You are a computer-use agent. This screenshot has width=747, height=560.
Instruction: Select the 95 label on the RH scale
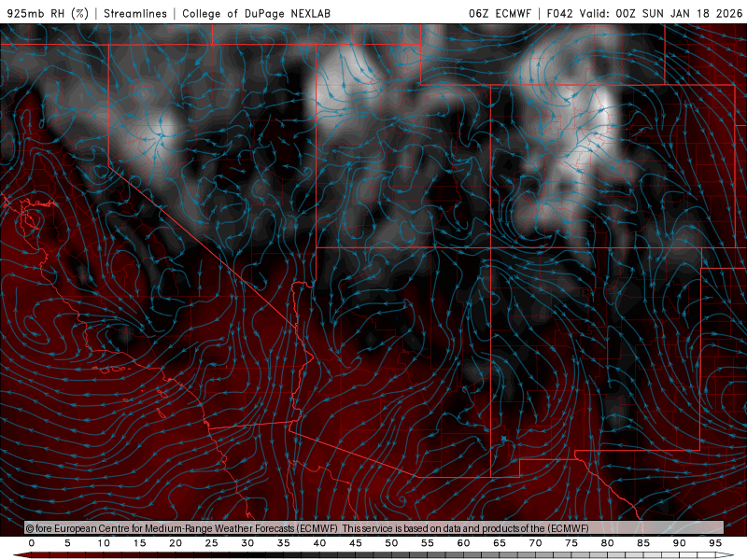(x=715, y=543)
